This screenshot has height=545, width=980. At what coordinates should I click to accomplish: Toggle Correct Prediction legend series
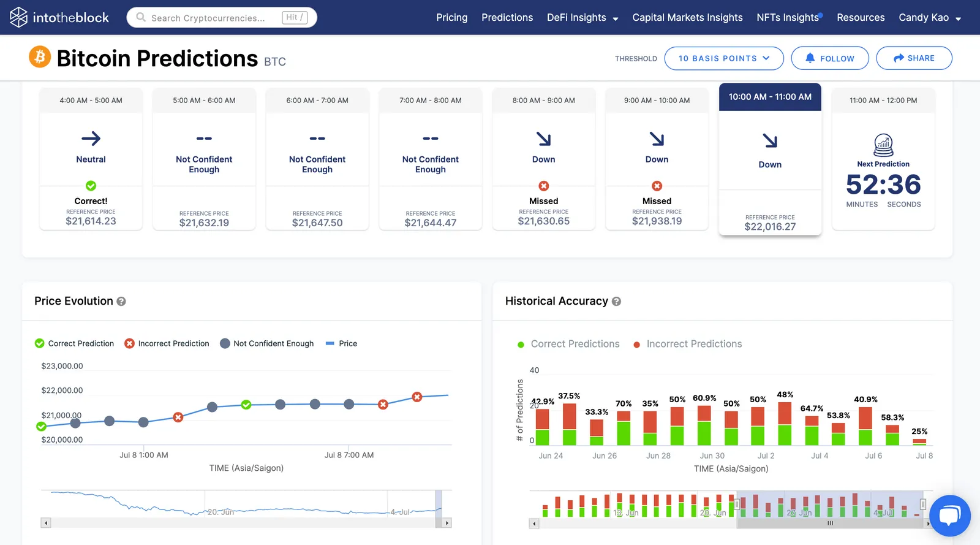75,343
